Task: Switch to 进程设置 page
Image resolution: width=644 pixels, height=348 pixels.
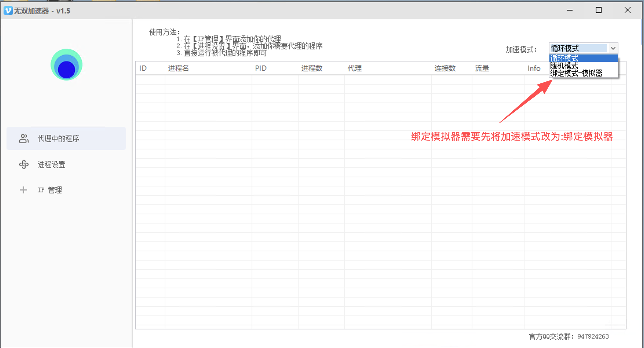Action: click(51, 164)
